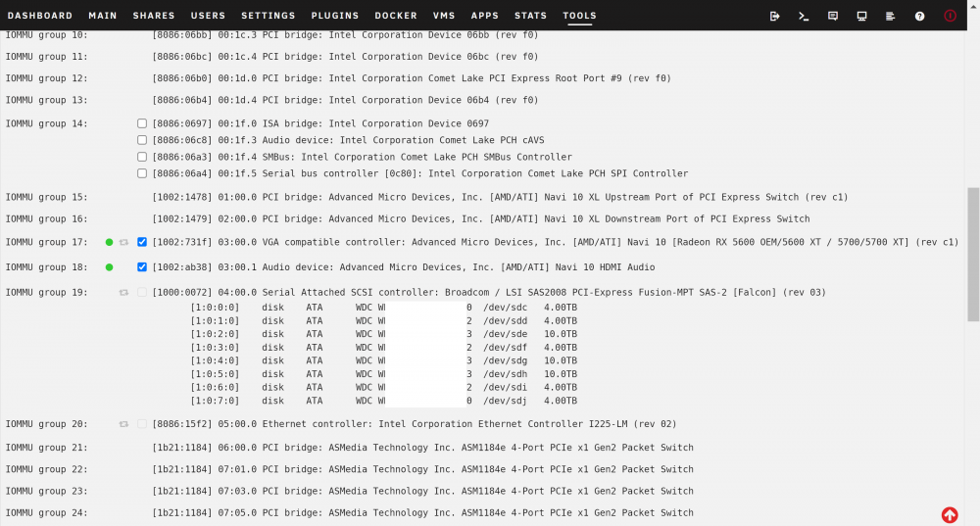This screenshot has width=980, height=526.
Task: Click the vertical scrollbar thumb
Action: [973, 255]
